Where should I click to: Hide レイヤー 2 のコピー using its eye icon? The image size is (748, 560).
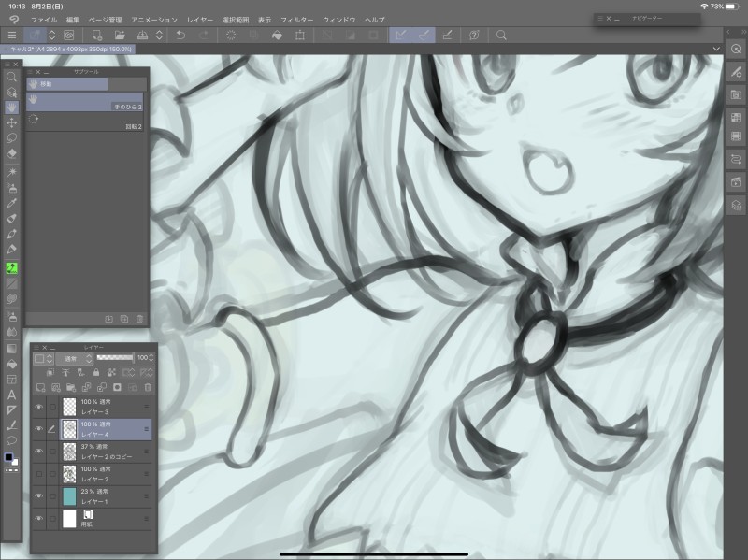(38, 452)
